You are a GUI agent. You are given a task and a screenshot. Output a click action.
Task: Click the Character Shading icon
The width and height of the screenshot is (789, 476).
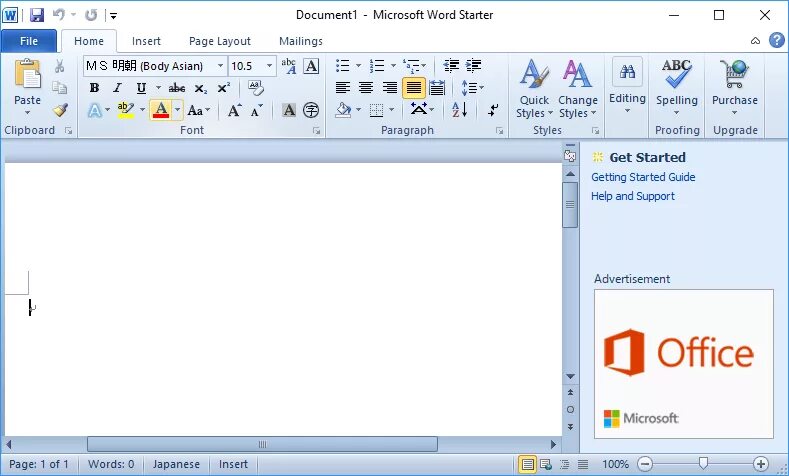pyautogui.click(x=289, y=110)
